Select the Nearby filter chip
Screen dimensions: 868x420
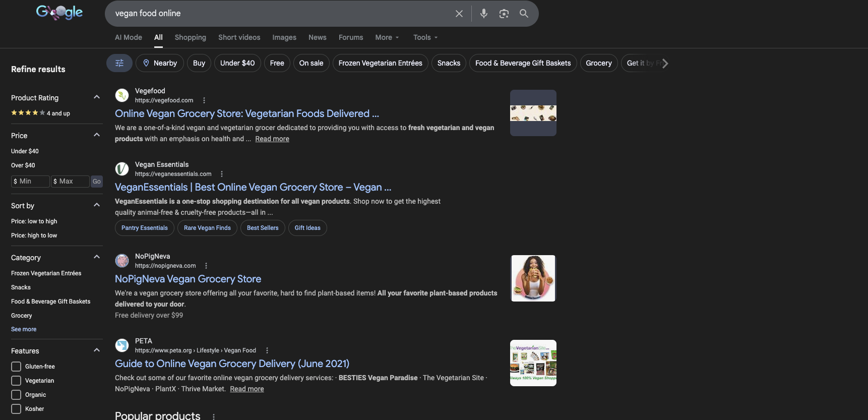coord(160,63)
